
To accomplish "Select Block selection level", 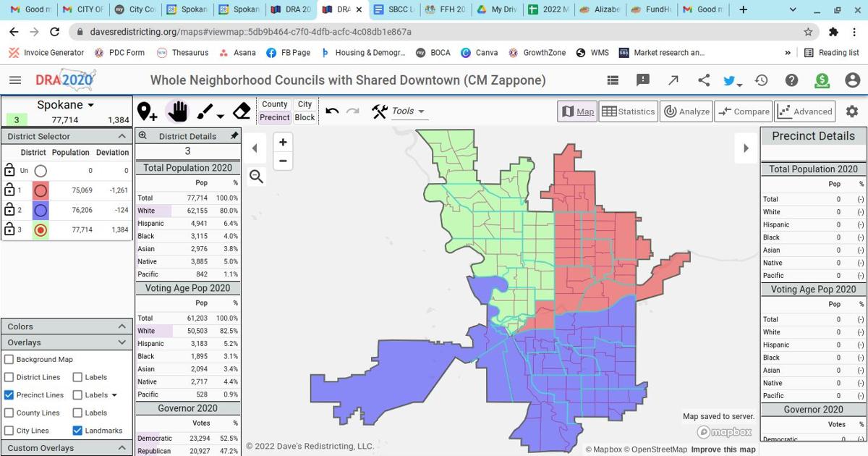I will (x=305, y=117).
